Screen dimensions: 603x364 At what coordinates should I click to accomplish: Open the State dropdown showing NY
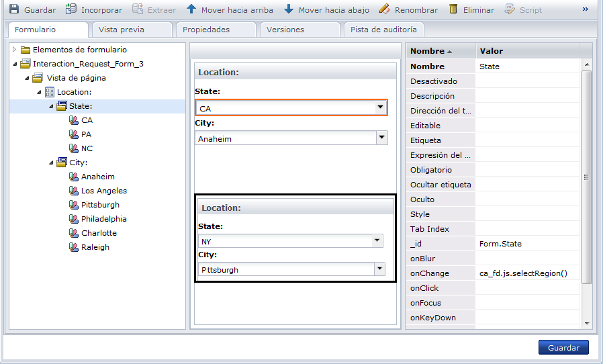(377, 241)
